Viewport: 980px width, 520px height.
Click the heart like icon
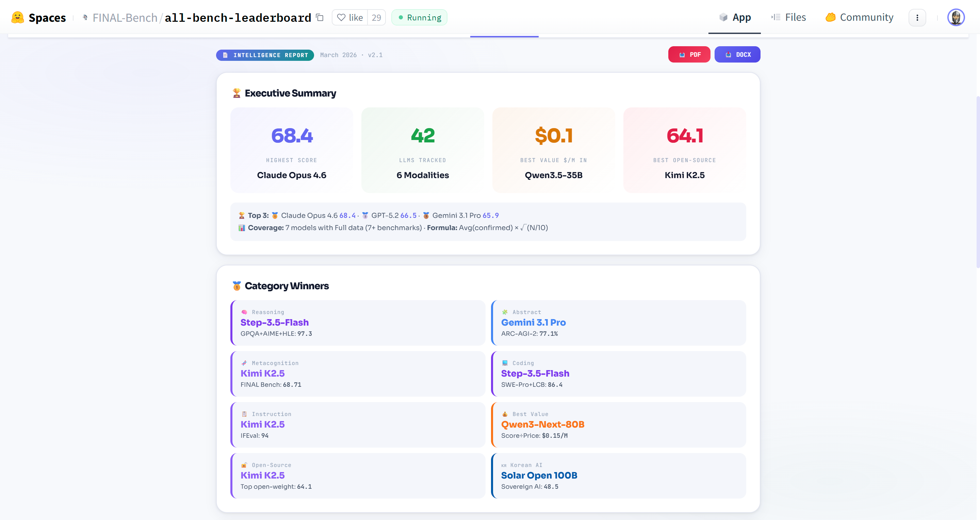341,17
